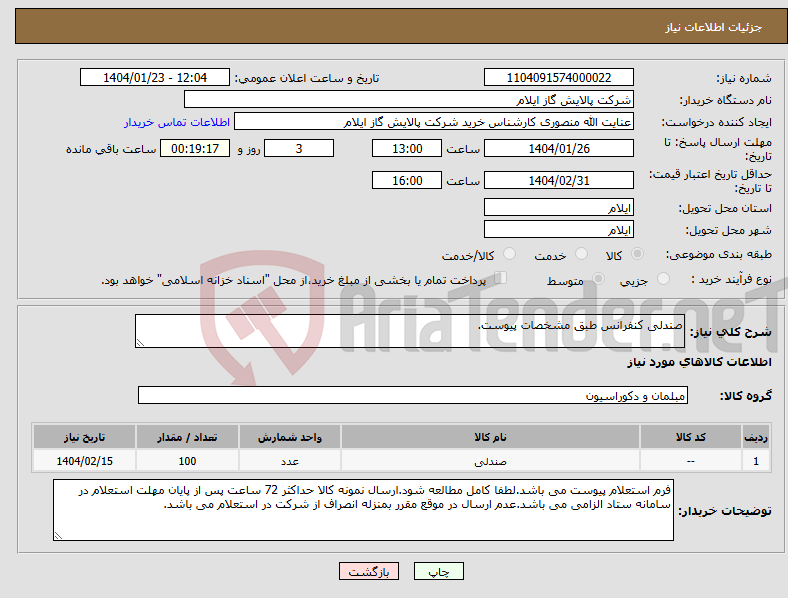Click the اطلاعات کالاهای مورد نیاز section heading
The image size is (788, 598).
click(x=699, y=362)
